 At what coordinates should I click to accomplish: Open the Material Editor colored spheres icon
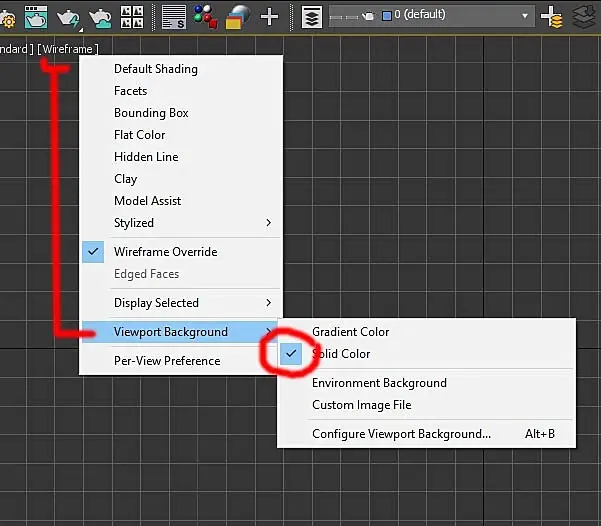[205, 16]
